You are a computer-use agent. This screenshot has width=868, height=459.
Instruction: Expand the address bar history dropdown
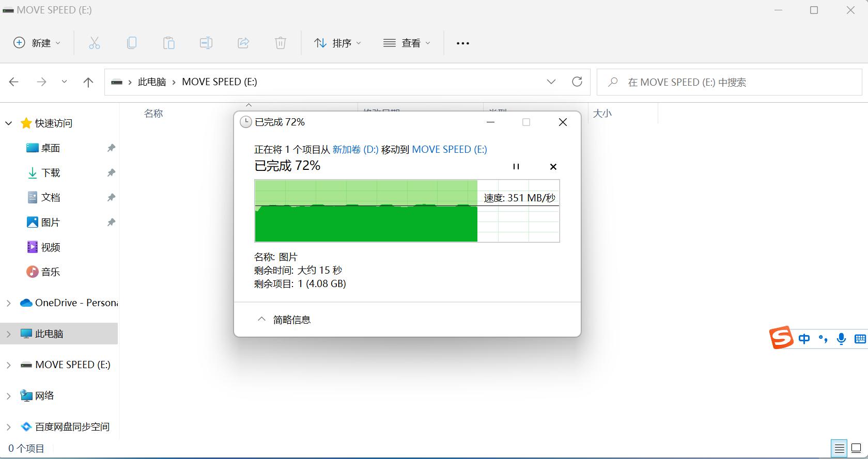pyautogui.click(x=551, y=82)
